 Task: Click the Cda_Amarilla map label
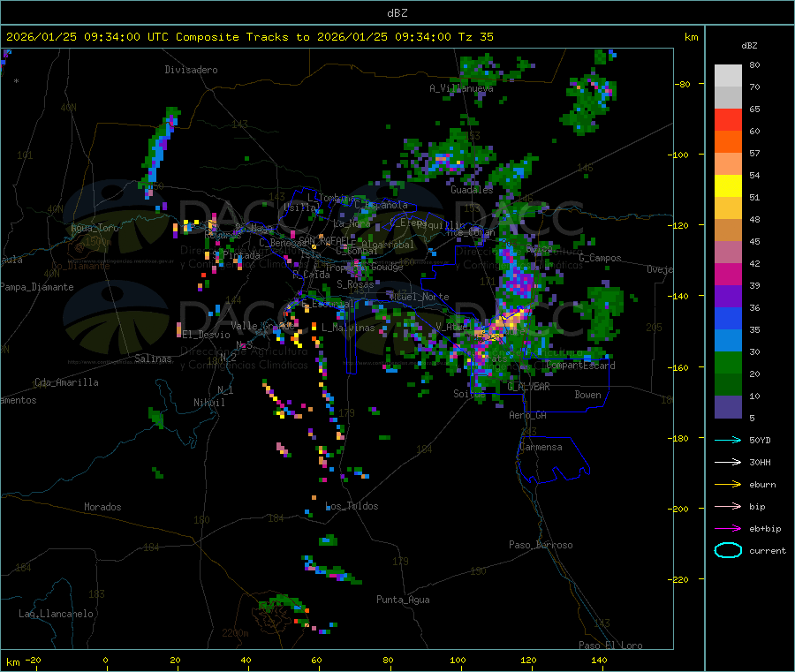pyautogui.click(x=66, y=382)
